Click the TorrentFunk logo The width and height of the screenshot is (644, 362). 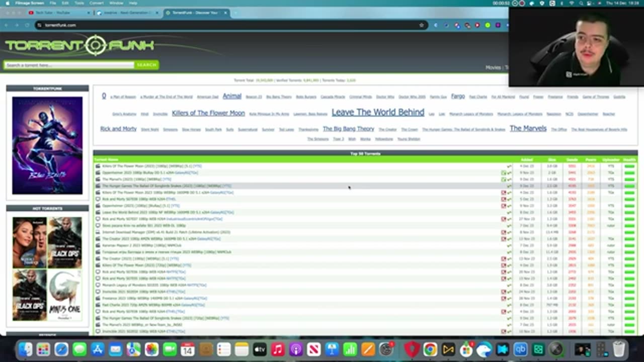(x=79, y=46)
